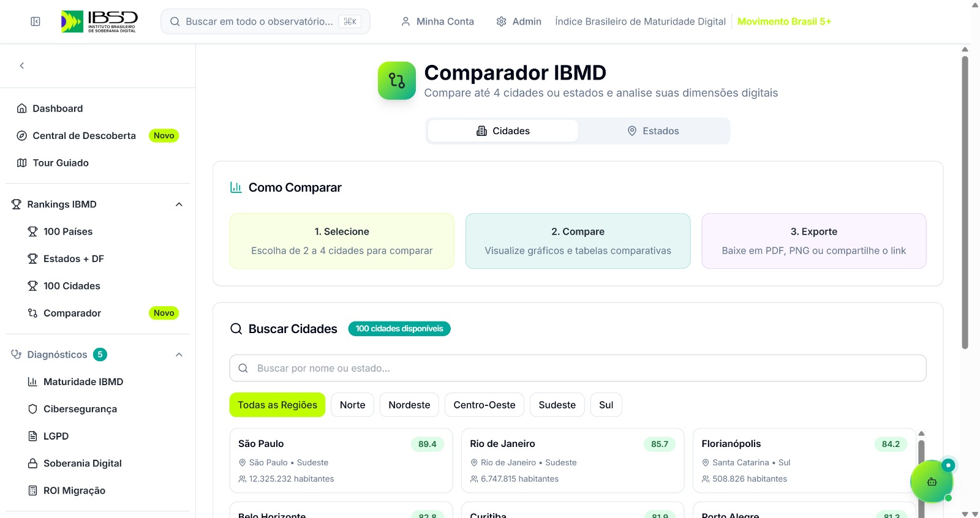
Task: Collapse the Diagnósticos section
Action: (x=179, y=355)
